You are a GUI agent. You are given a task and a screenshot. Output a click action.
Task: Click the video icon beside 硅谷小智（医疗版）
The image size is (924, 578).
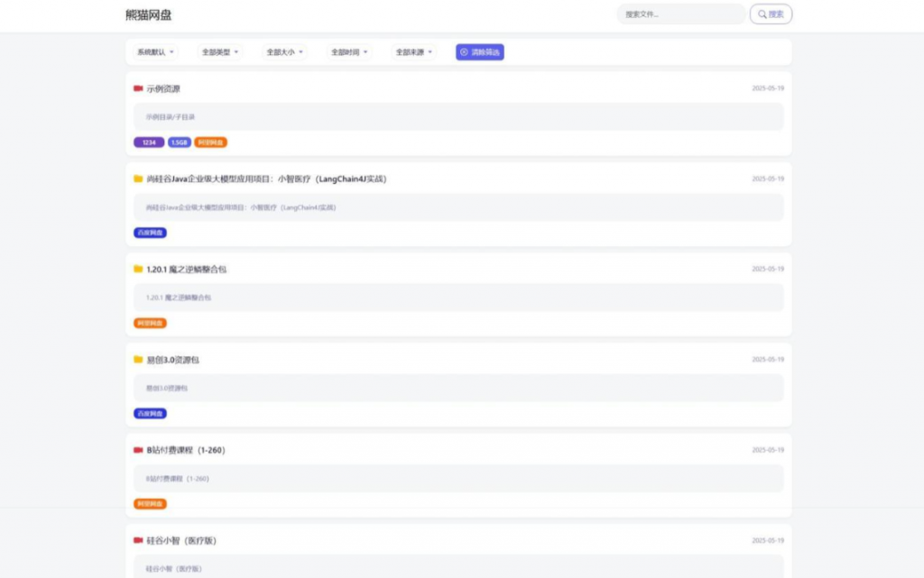pyautogui.click(x=138, y=540)
